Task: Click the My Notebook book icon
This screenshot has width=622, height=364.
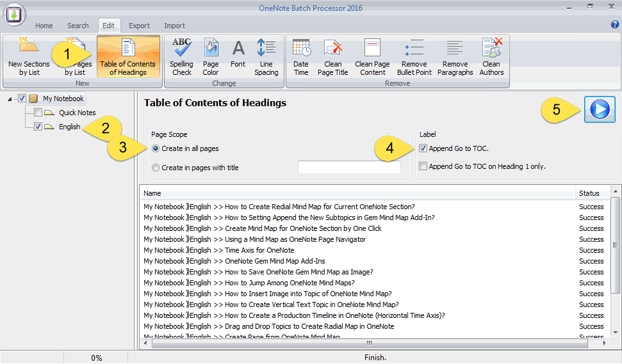Action: (x=34, y=99)
